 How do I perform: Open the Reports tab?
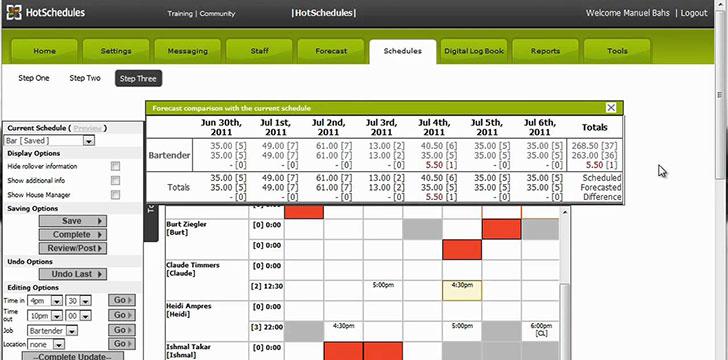pos(546,51)
